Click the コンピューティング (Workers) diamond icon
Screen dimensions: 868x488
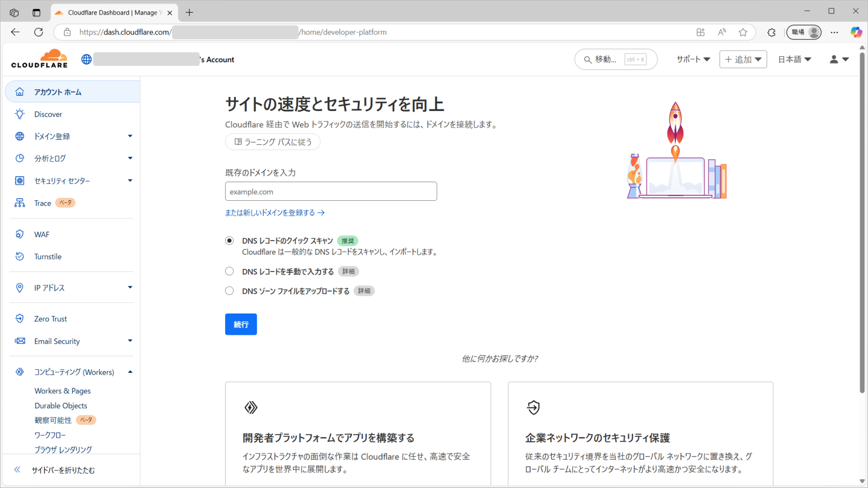coord(20,372)
